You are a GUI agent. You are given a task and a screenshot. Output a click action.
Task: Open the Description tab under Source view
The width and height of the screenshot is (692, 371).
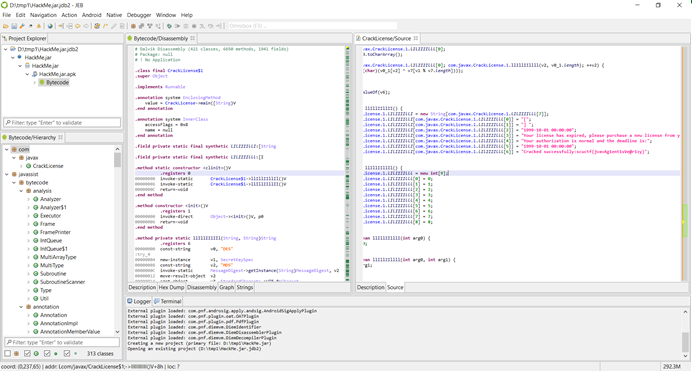(370, 287)
